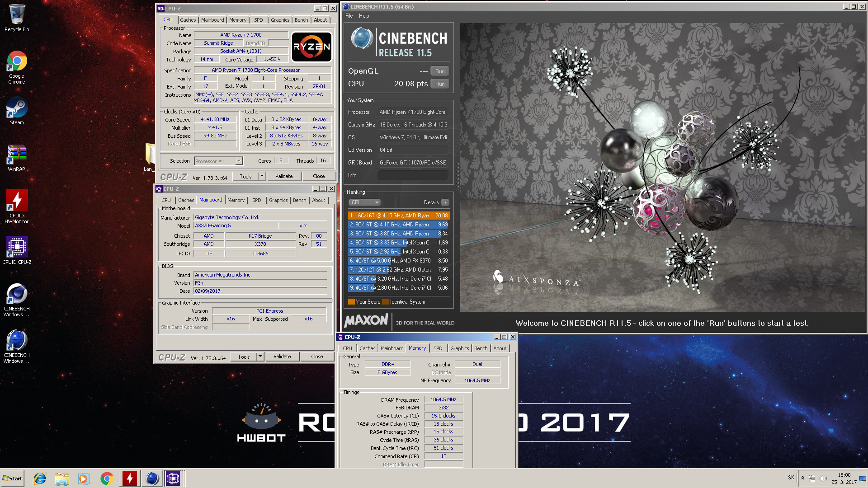The image size is (868, 488).
Task: Switch to CPU-Z in the taskbar
Action: coord(173,479)
